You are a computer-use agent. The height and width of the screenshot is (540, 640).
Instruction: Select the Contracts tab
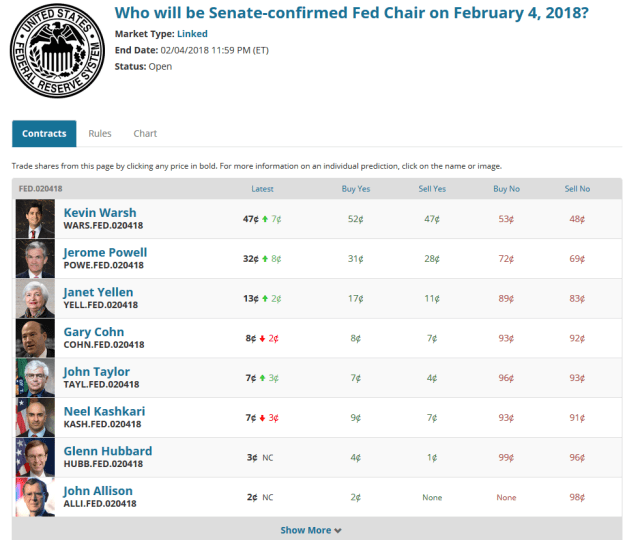pos(44,133)
